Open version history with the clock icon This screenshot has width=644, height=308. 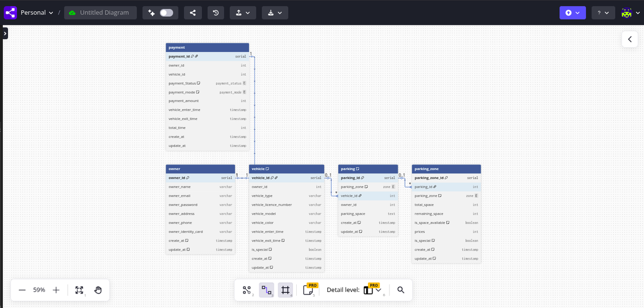point(216,12)
